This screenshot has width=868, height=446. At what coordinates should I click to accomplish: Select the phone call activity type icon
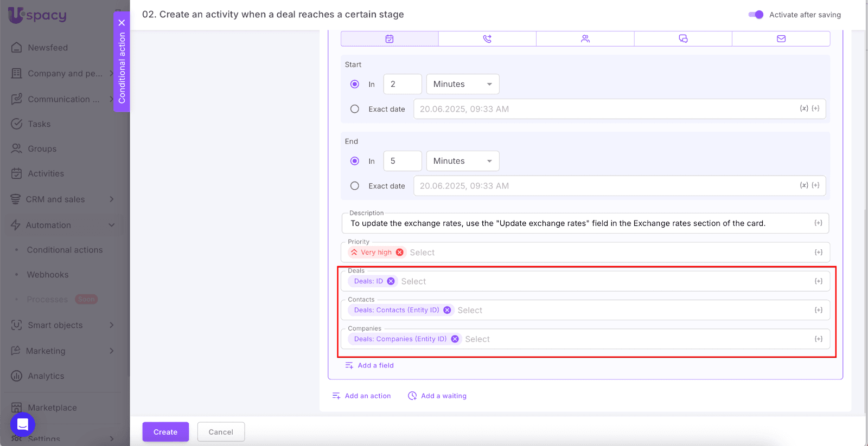487,39
